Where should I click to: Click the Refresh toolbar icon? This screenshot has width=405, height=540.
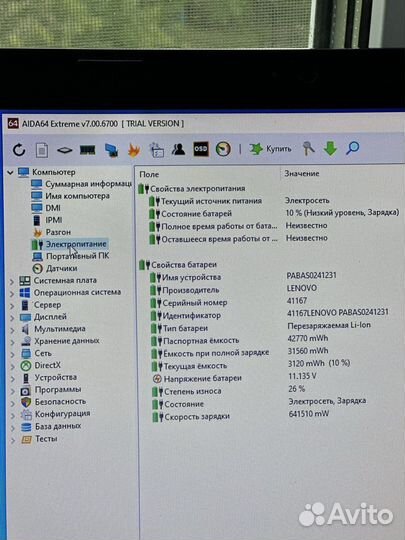tap(19, 150)
